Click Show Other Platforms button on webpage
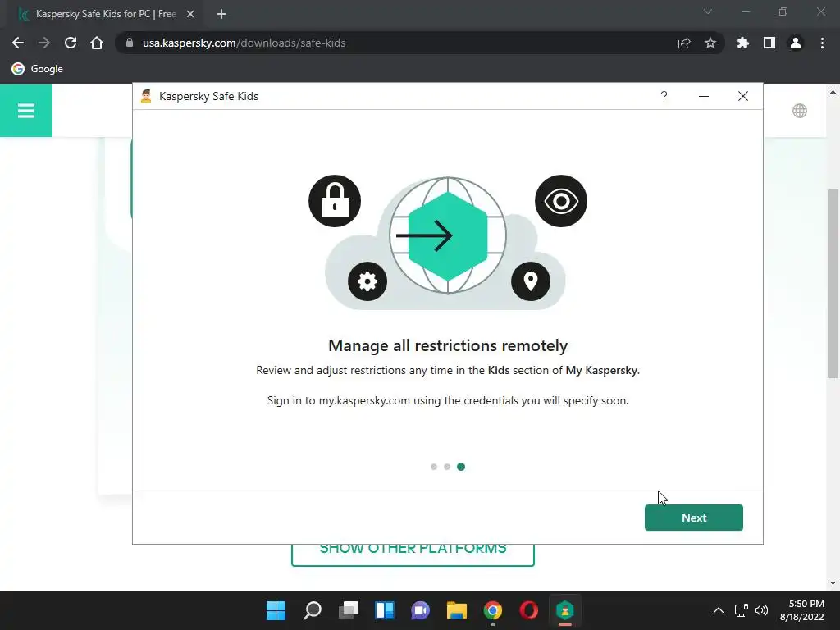Screen dimensions: 840x630 click(x=413, y=554)
